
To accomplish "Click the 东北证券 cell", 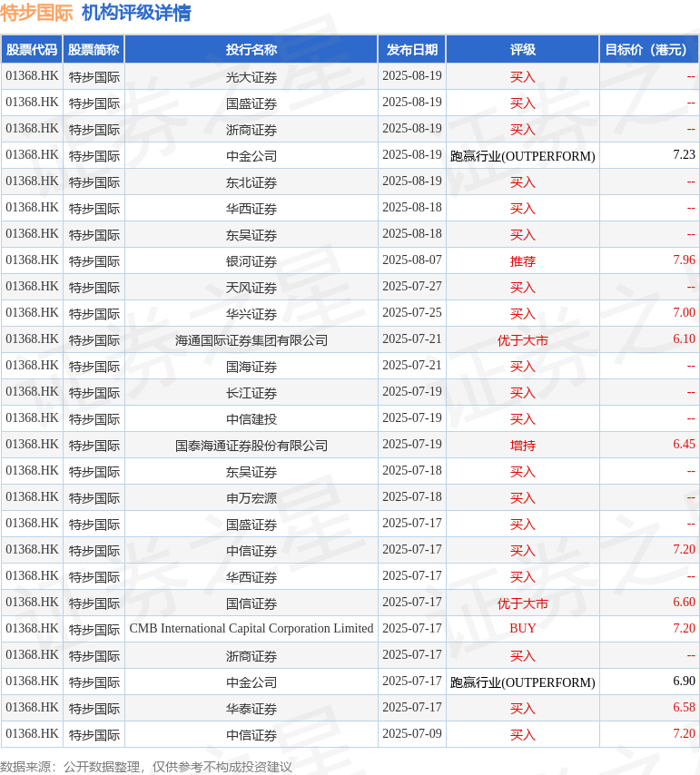I will [x=251, y=182].
